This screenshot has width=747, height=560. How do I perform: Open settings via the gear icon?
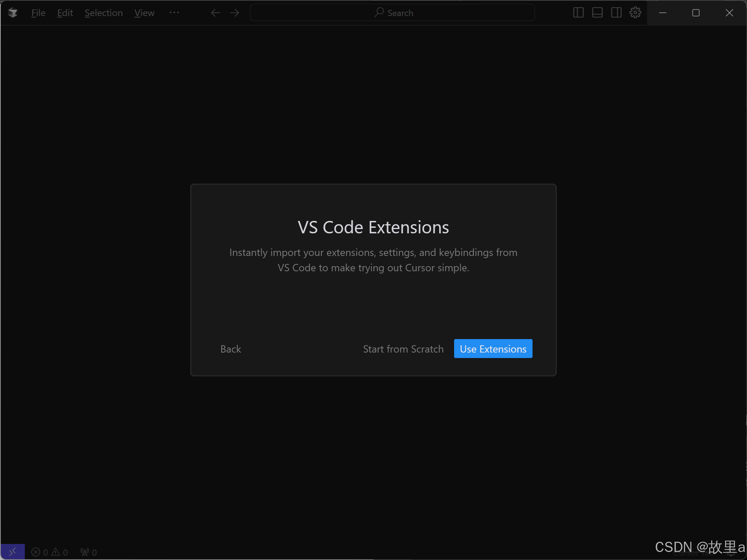(x=635, y=13)
